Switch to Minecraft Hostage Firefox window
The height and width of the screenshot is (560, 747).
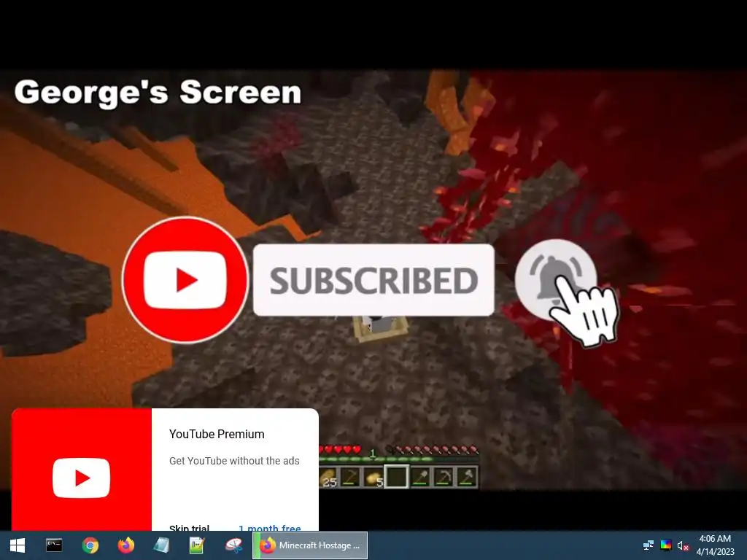pos(310,545)
